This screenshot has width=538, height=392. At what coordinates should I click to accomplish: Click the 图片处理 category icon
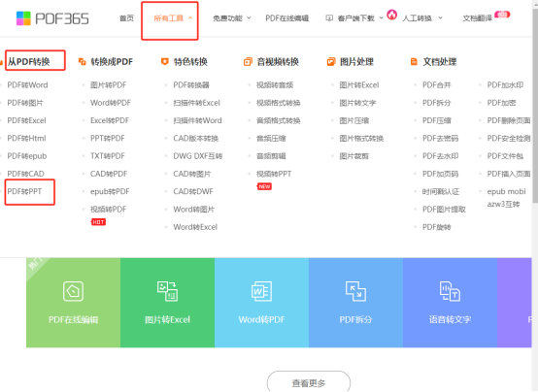[x=331, y=62]
